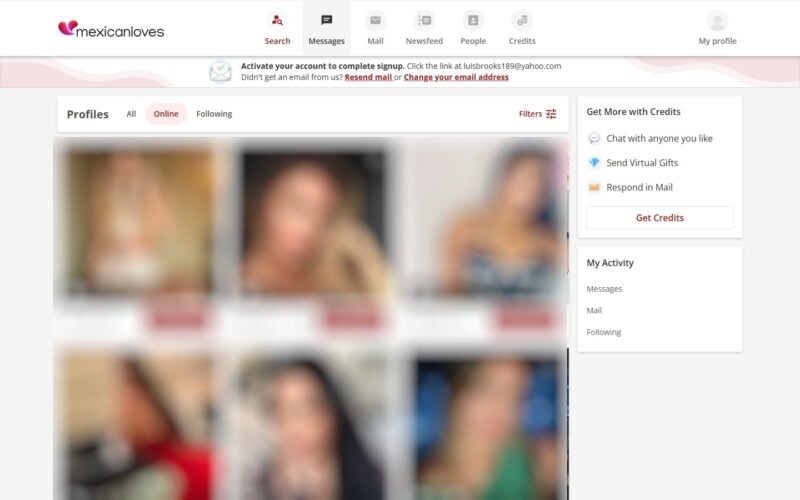This screenshot has height=500, width=800.
Task: Open the blonde woman's profile photo in top row
Action: tap(313, 220)
